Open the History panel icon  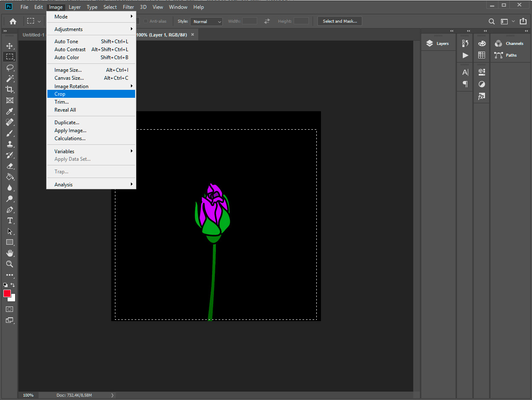coord(465,43)
